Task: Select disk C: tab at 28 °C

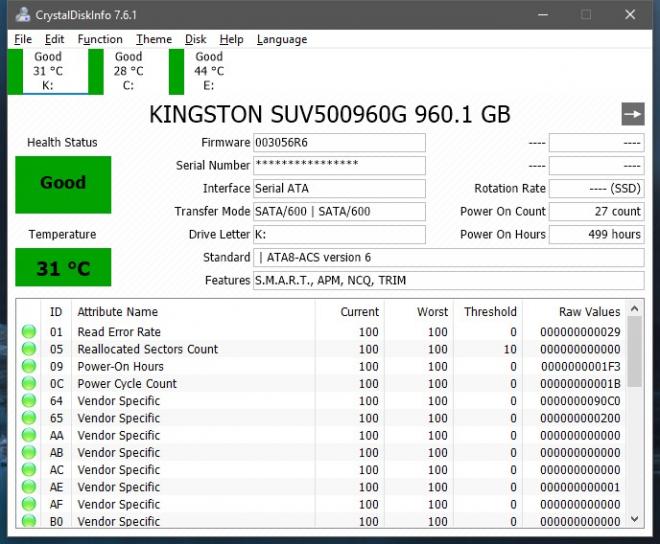Action: 128,71
